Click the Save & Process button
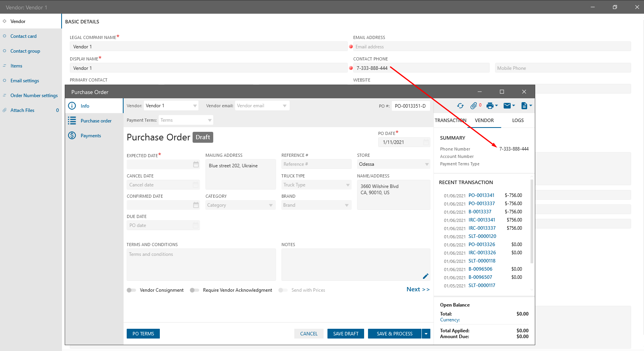This screenshot has height=351, width=644. (395, 334)
